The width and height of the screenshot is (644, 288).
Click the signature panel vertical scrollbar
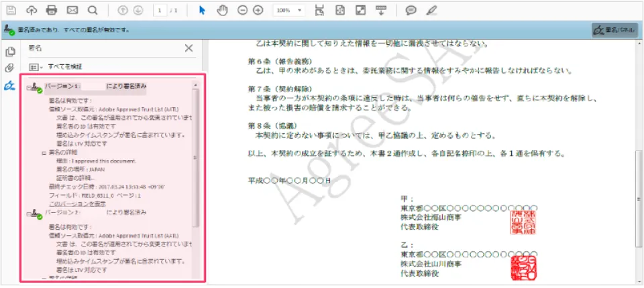pos(196,158)
